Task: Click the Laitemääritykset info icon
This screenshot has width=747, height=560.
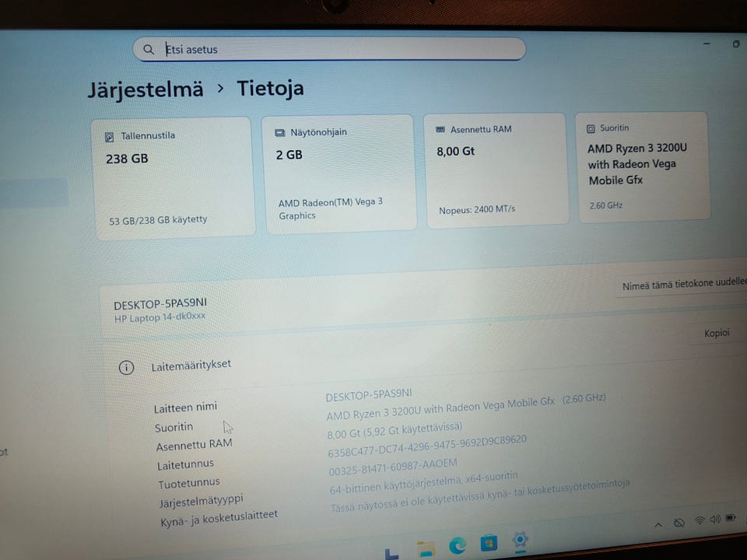Action: point(126,368)
